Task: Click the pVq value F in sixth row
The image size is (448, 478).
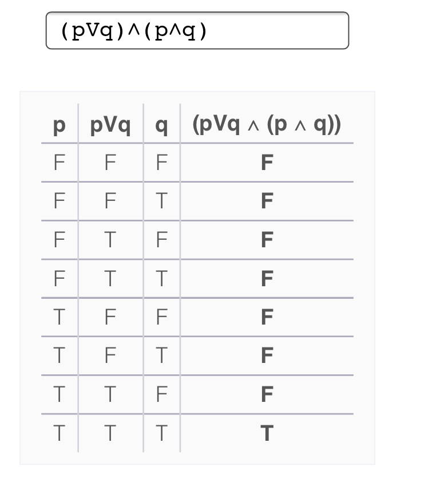Action: coord(110,356)
